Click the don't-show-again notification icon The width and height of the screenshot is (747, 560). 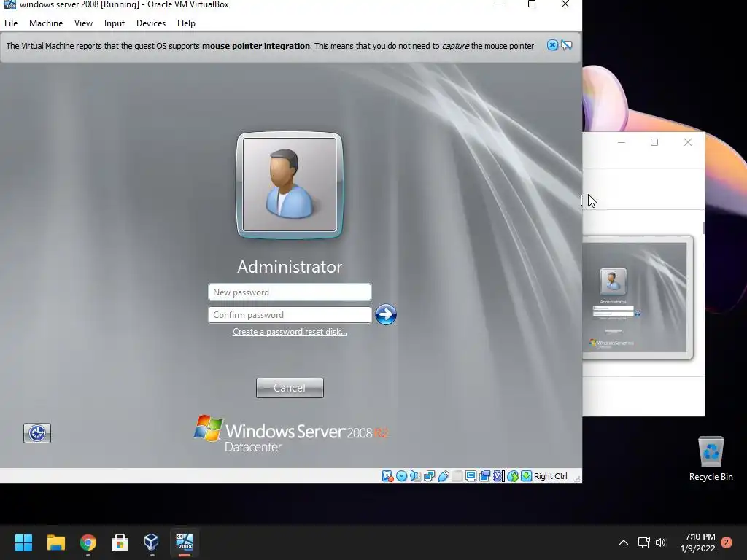coord(566,45)
